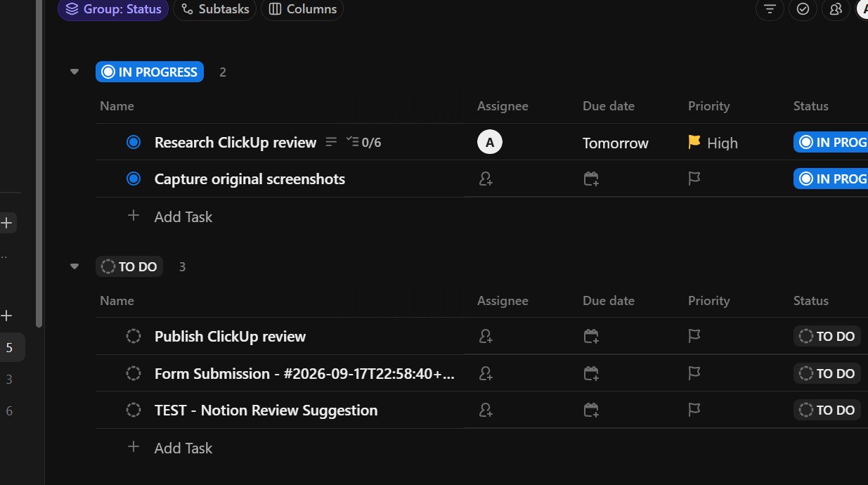Open the Capture original screenshots task
The width and height of the screenshot is (868, 485).
coord(250,179)
